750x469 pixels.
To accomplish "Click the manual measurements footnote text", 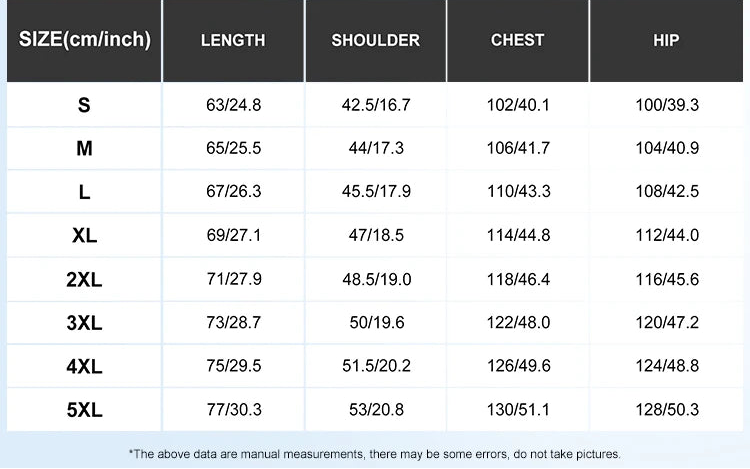I will [x=375, y=454].
